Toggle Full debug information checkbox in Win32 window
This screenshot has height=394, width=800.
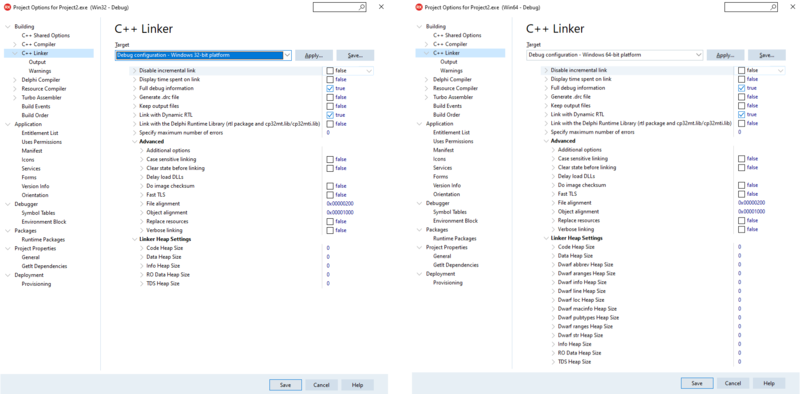click(x=330, y=88)
